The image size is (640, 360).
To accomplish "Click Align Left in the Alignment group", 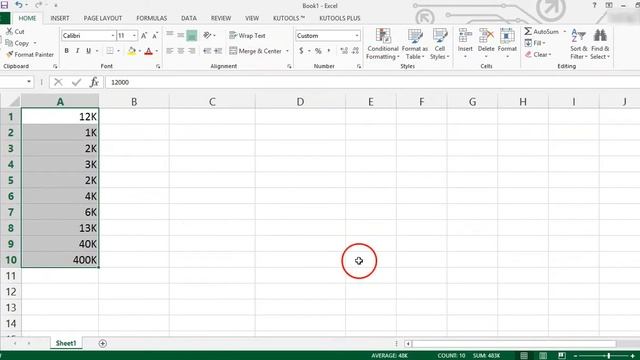I will coord(170,51).
